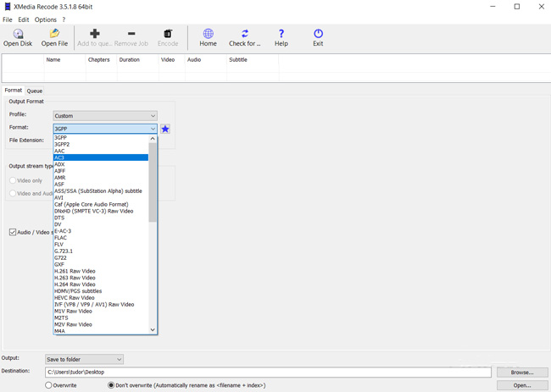Select AVI in the format list
Image resolution: width=551 pixels, height=392 pixels.
[101, 197]
